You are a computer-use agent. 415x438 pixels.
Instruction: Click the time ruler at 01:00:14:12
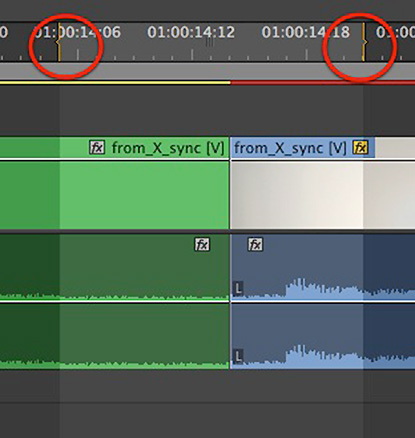(191, 32)
